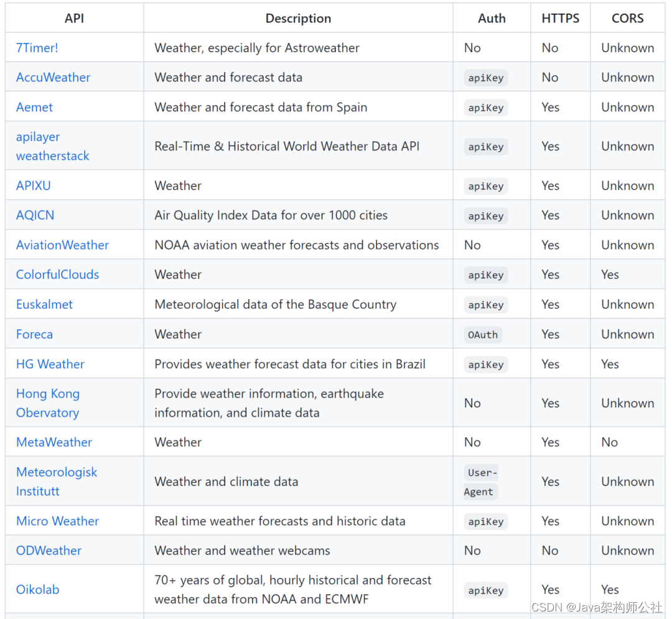Open the ODWeather API link
Viewport: 672px width, 619px height.
pos(49,551)
